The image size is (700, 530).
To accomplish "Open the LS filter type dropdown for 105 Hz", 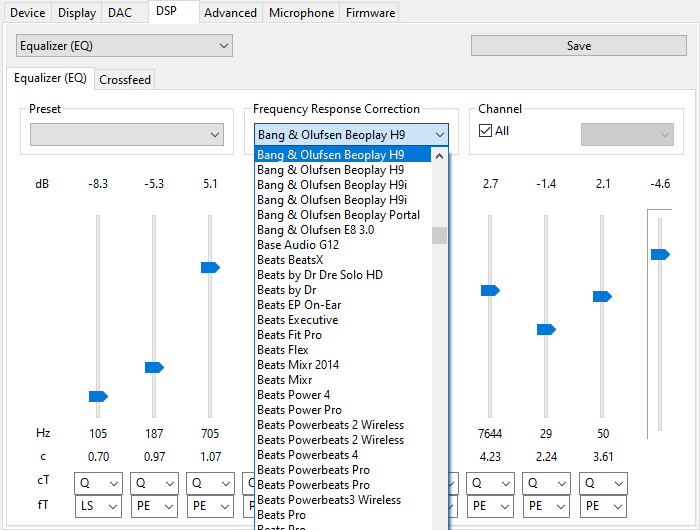I will pos(97,506).
